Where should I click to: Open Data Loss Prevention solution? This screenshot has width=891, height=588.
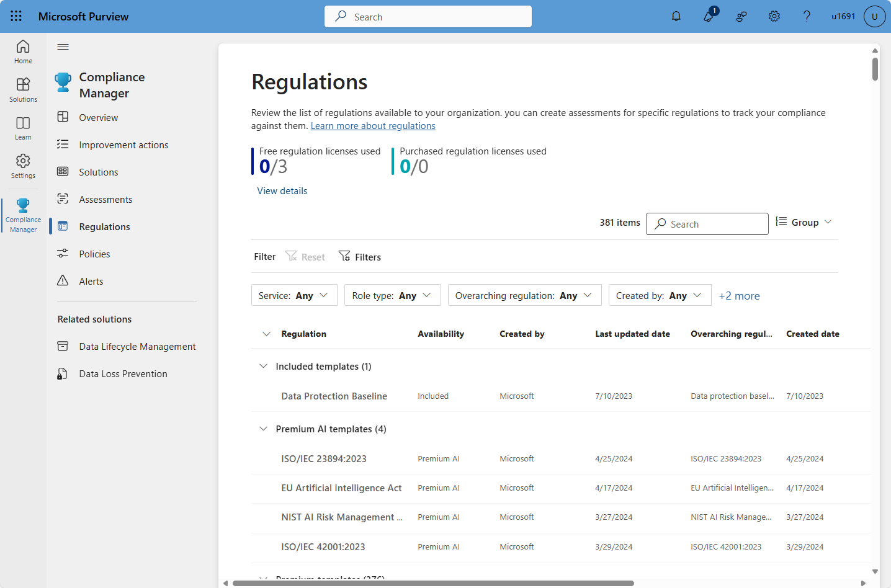coord(123,373)
